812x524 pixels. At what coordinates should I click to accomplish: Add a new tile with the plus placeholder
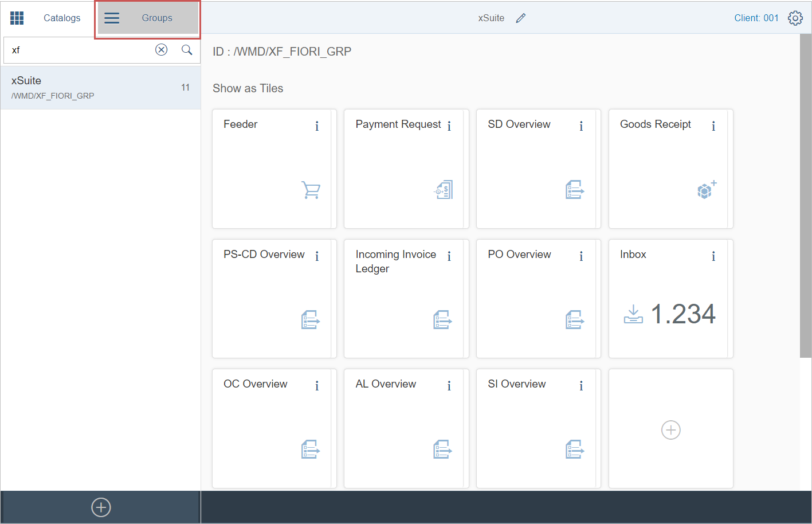pyautogui.click(x=670, y=430)
